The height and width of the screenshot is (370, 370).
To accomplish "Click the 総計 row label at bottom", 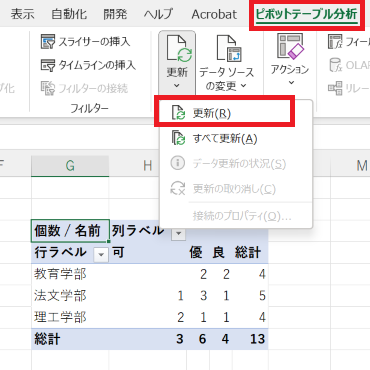I will (47, 339).
